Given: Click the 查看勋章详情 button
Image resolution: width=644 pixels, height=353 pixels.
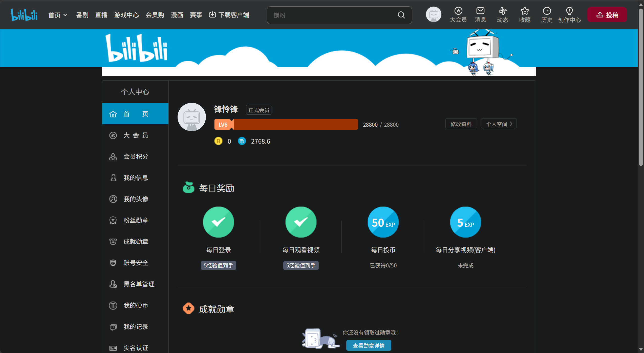Looking at the screenshot, I should (x=369, y=345).
